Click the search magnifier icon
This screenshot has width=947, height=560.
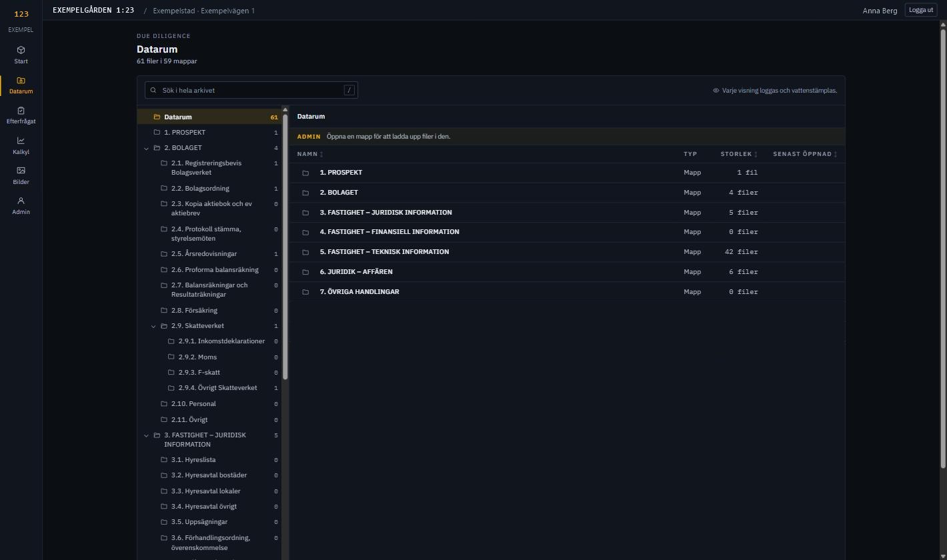pyautogui.click(x=153, y=90)
